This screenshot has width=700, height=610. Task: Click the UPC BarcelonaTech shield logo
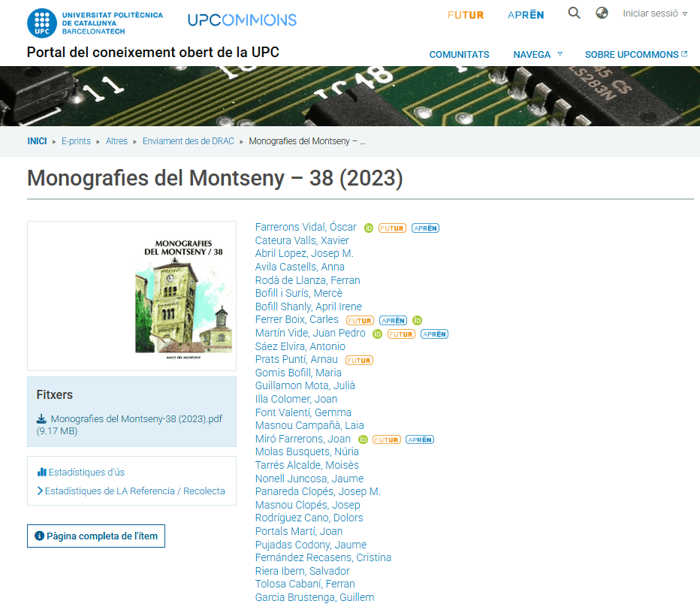tap(41, 23)
